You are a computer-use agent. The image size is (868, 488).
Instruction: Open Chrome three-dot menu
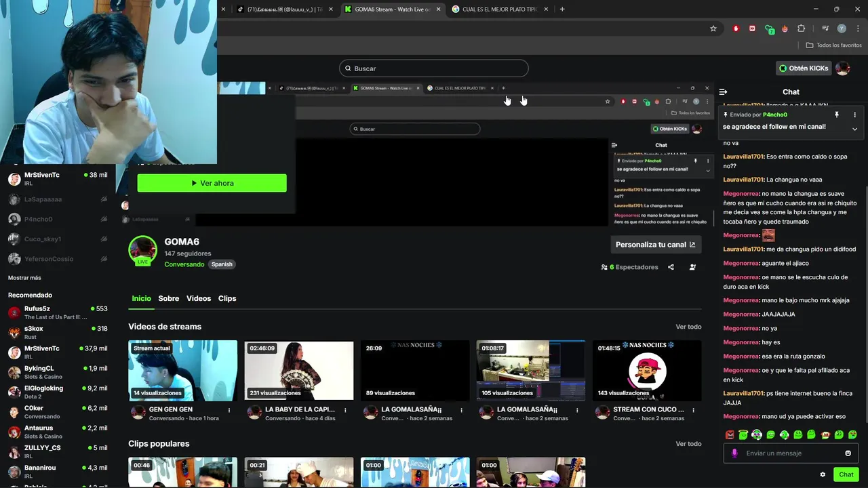coord(857,28)
